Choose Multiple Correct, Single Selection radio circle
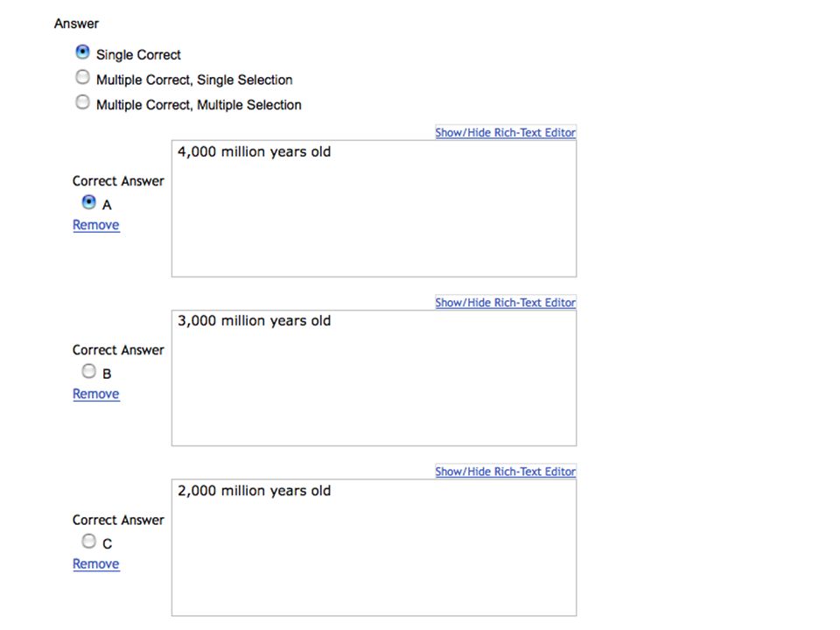 [82, 77]
